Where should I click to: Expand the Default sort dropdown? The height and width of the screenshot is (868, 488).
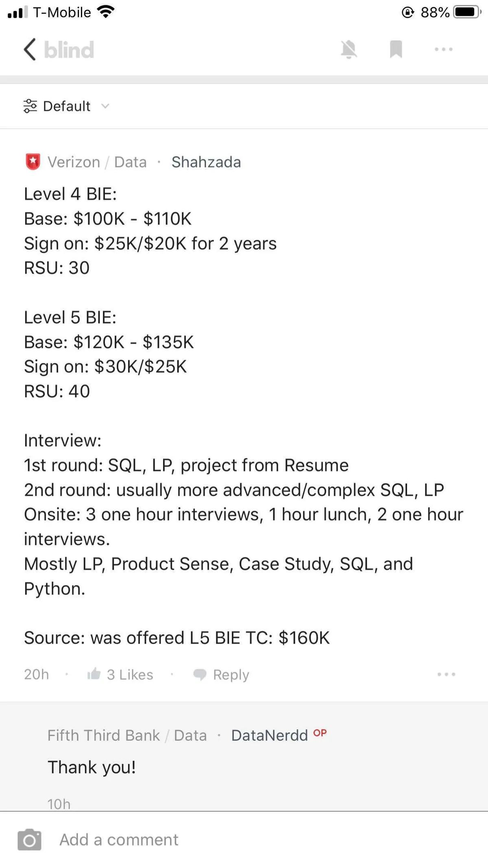67,106
